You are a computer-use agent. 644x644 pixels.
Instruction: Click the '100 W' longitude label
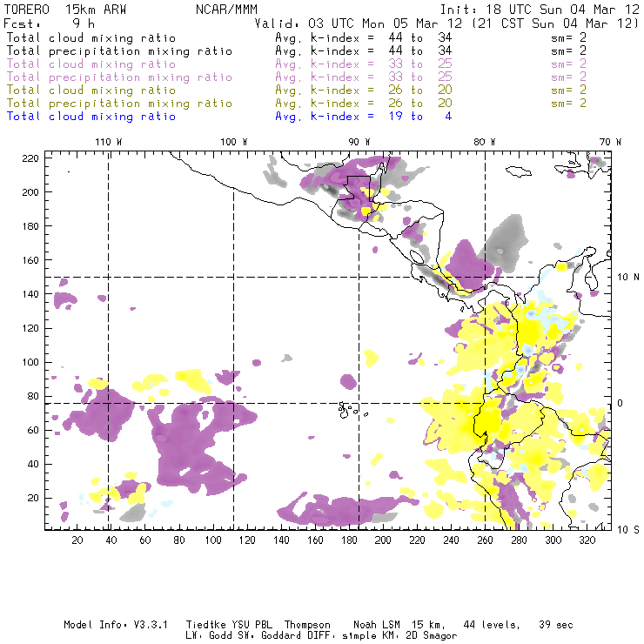pyautogui.click(x=234, y=142)
